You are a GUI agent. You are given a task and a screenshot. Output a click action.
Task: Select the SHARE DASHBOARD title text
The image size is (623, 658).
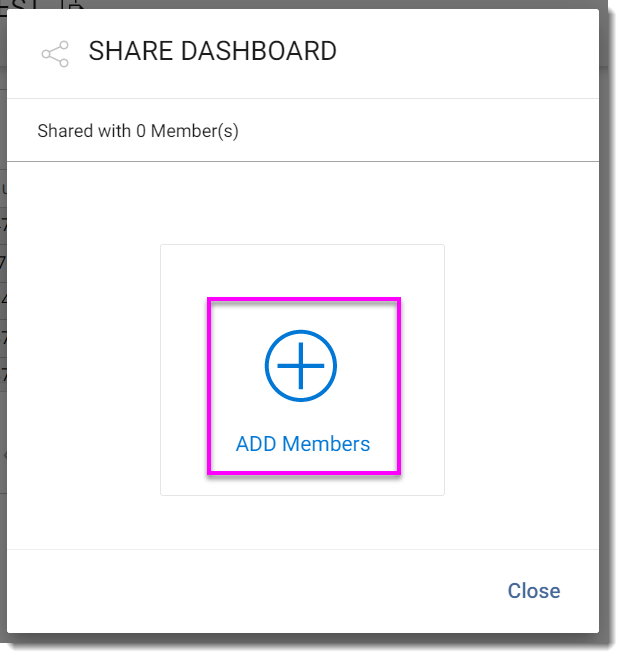(x=212, y=52)
